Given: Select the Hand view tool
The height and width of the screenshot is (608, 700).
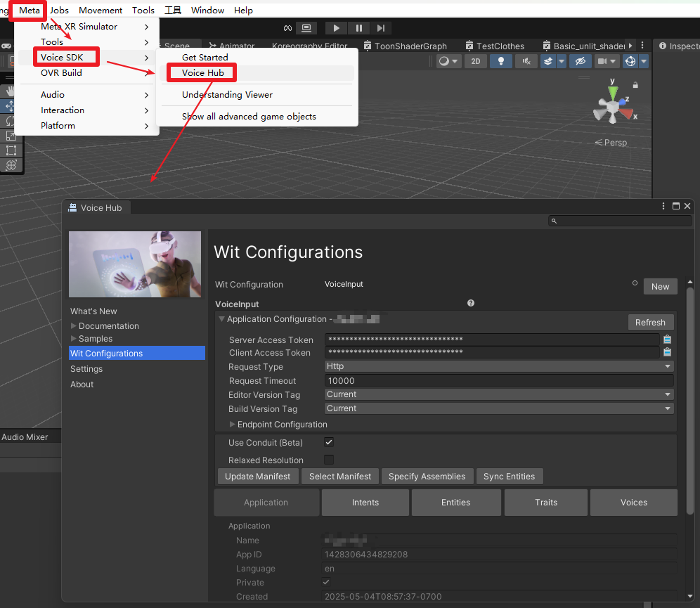Looking at the screenshot, I should tap(10, 91).
